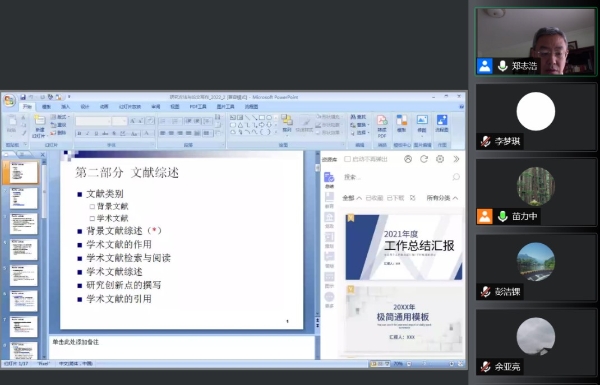This screenshot has height=385, width=600.
Task: Toggle 郑志浩's microphone icon
Action: click(x=502, y=66)
